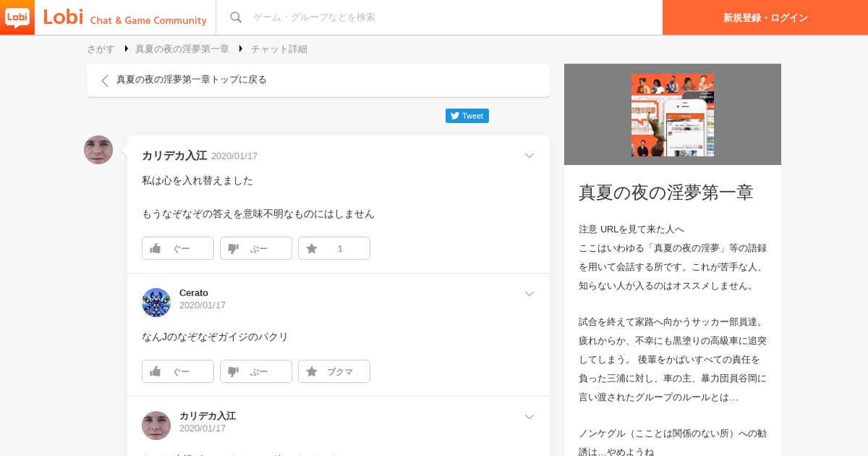The height and width of the screenshot is (456, 868).
Task: Click チャット詳細 breadcrumb
Action: pos(279,49)
